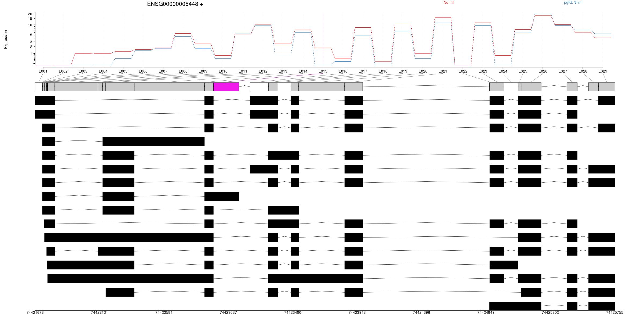Click y-axis tick value 20
Screen dimensions: 644x317
(30, 14)
